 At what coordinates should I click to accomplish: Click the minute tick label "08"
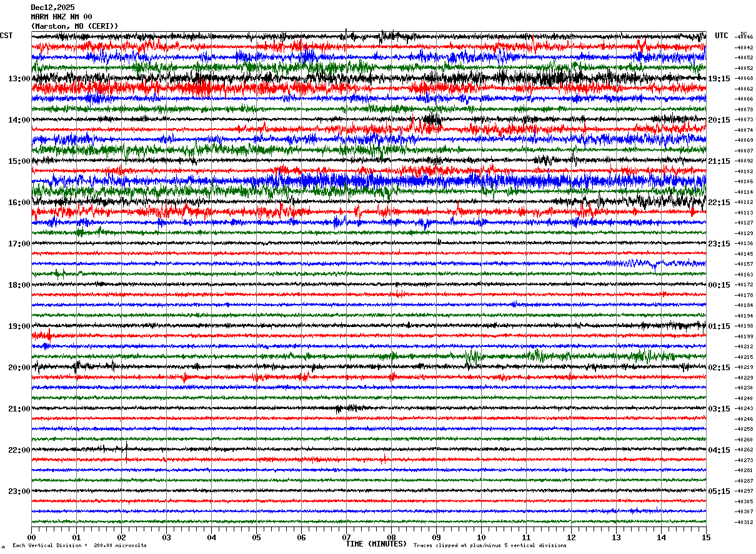(x=391, y=537)
